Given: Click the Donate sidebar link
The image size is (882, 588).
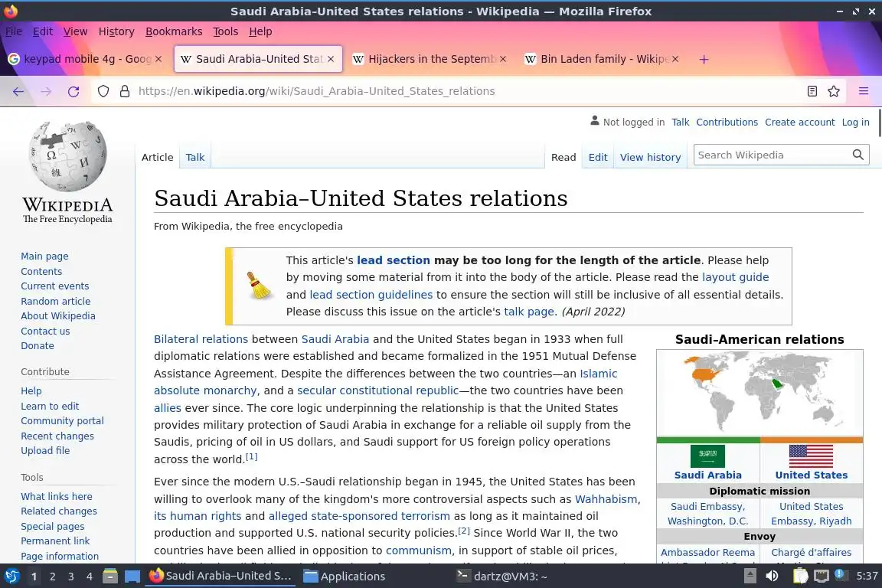Looking at the screenshot, I should tap(38, 345).
